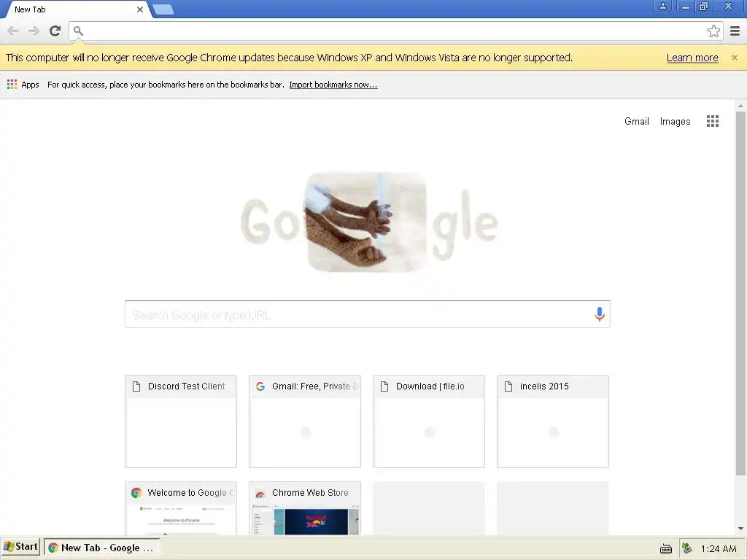The image size is (747, 560).
Task: Open the incelis 2015 tile
Action: click(x=553, y=421)
